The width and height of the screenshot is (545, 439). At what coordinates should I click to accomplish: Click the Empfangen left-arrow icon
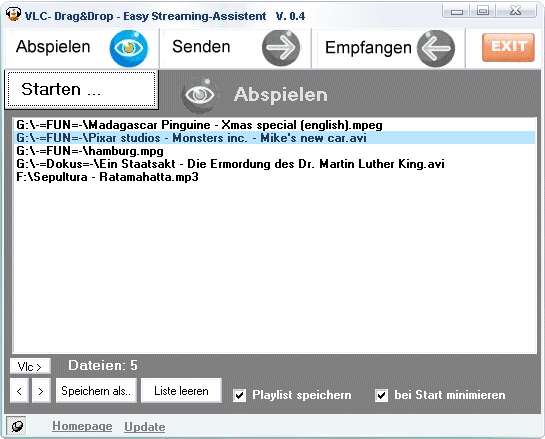click(x=436, y=48)
